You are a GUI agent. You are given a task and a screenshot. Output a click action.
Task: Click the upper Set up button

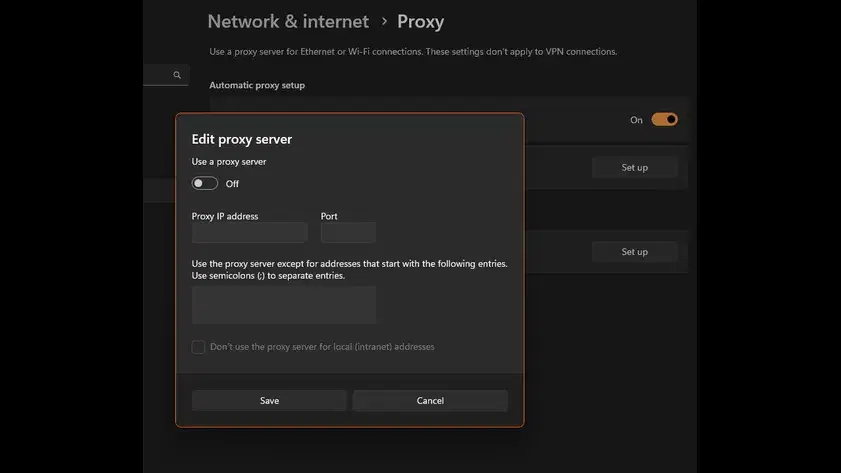(x=634, y=167)
